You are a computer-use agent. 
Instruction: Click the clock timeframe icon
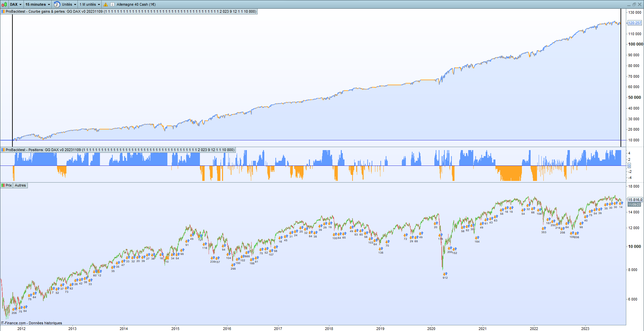[57, 4]
